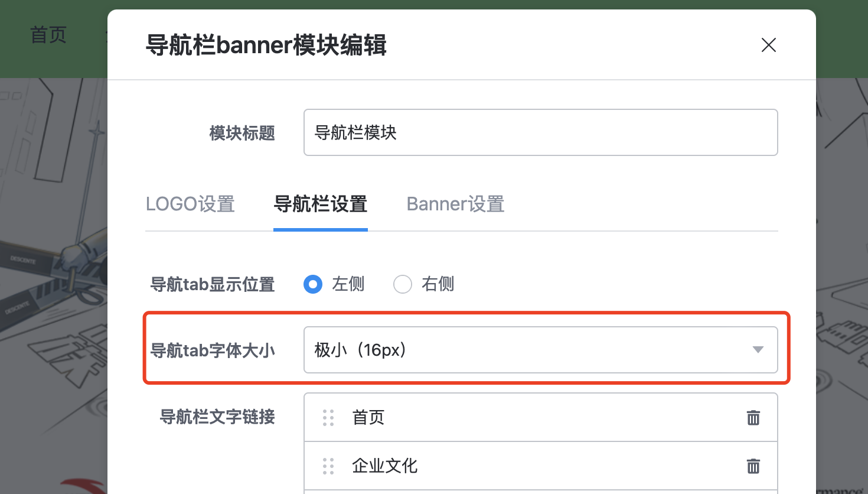Switch to the Banner设置 tab

click(455, 204)
